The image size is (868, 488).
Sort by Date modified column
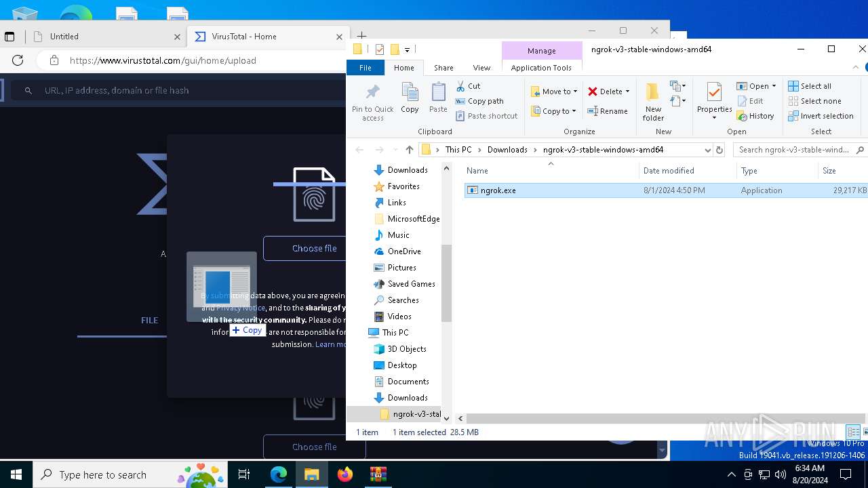coord(688,171)
